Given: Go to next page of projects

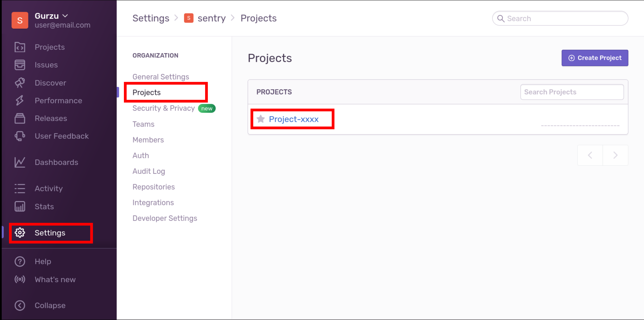Looking at the screenshot, I should coord(615,155).
